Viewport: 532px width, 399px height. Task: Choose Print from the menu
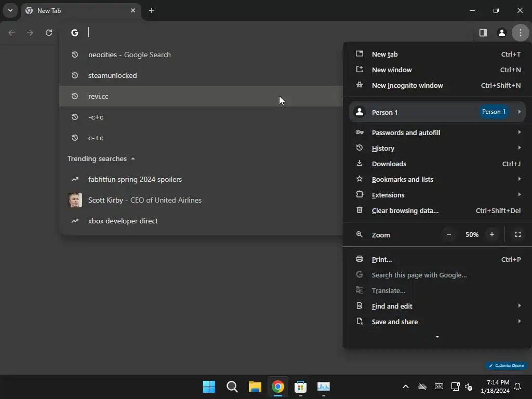pyautogui.click(x=437, y=259)
